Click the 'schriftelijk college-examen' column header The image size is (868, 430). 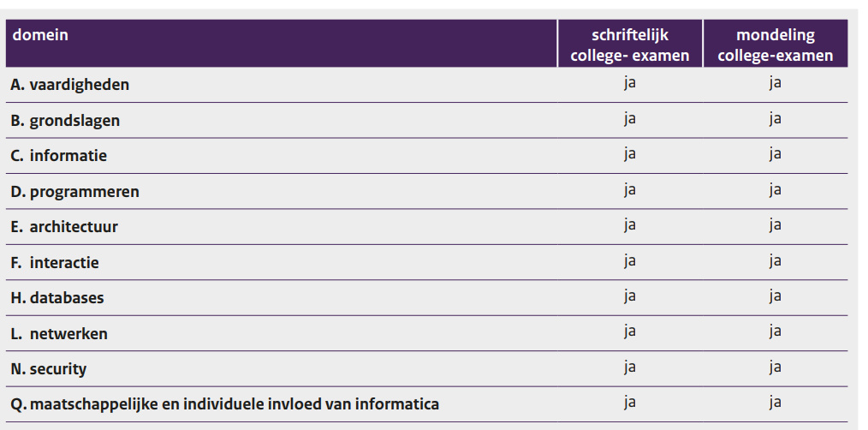click(x=629, y=45)
